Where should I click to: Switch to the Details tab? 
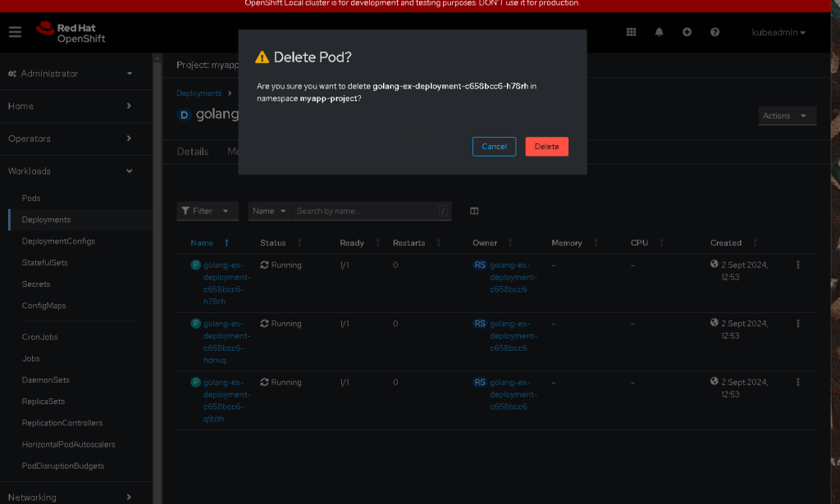click(192, 152)
